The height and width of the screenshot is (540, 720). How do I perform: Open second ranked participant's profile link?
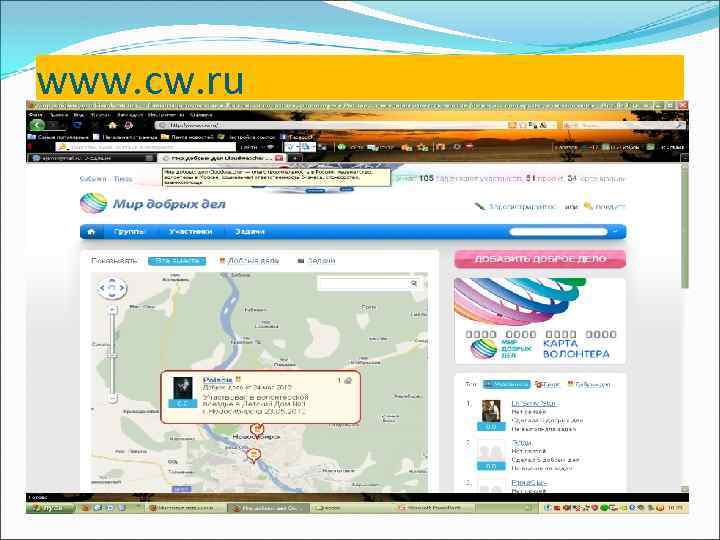[x=522, y=443]
